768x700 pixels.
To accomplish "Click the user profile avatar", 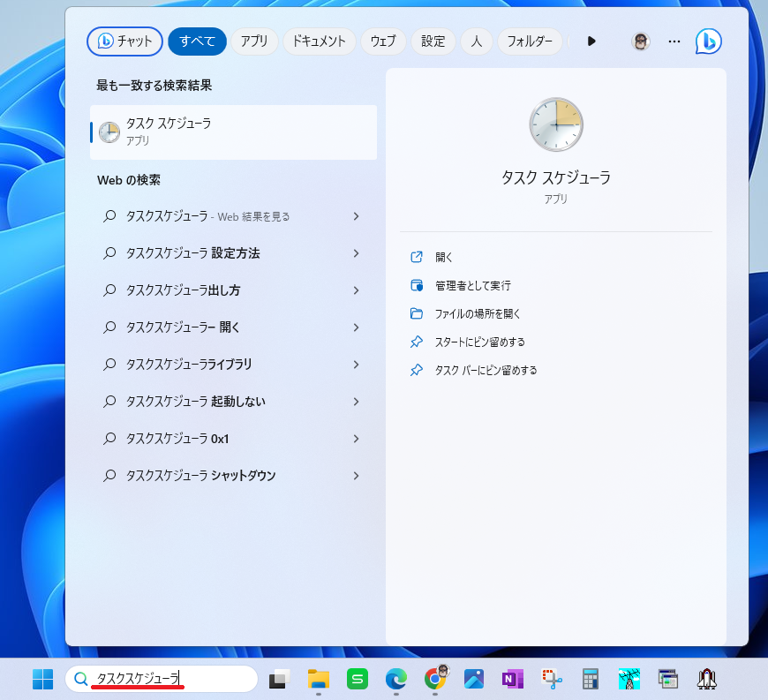I will [x=640, y=41].
